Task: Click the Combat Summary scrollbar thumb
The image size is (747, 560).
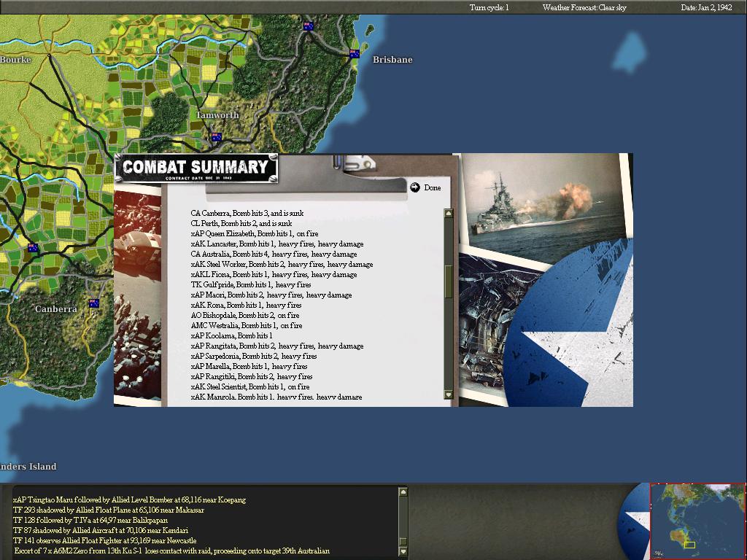Action: click(x=449, y=281)
